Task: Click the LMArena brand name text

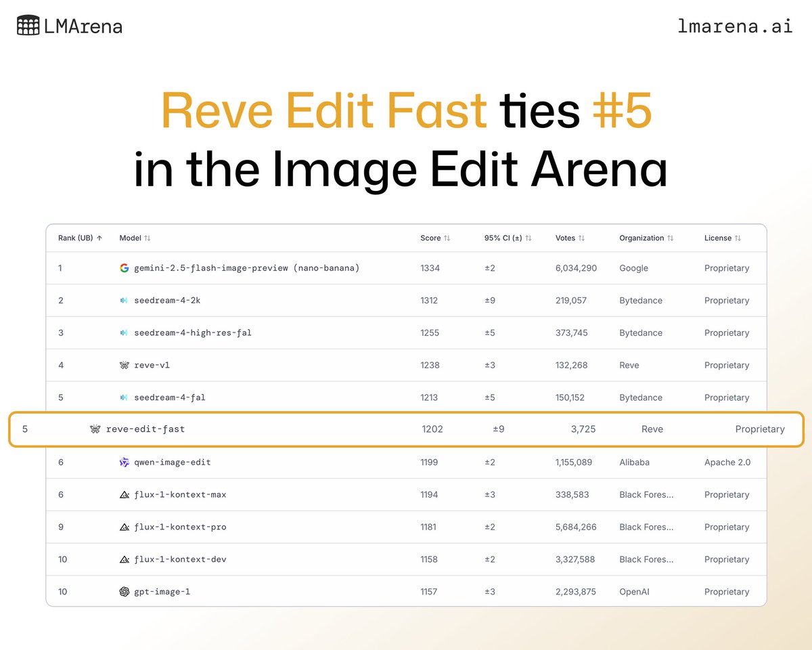Action: point(84,26)
